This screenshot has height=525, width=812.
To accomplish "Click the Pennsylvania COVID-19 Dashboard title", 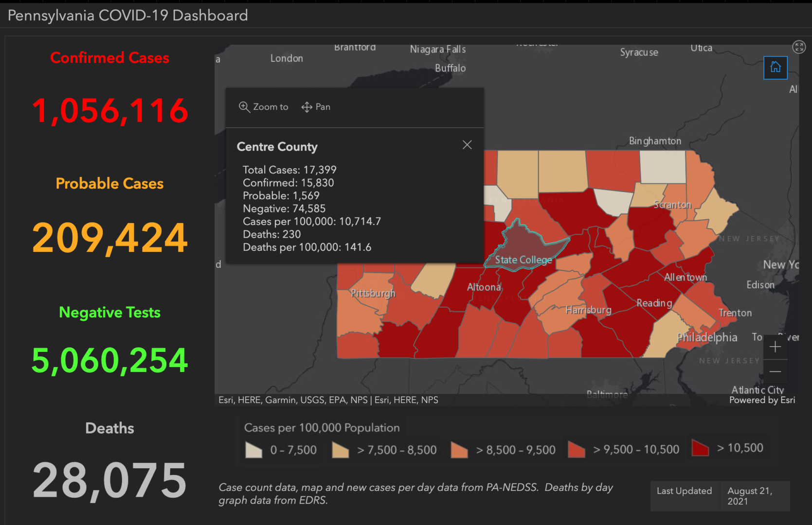I will 128,16.
